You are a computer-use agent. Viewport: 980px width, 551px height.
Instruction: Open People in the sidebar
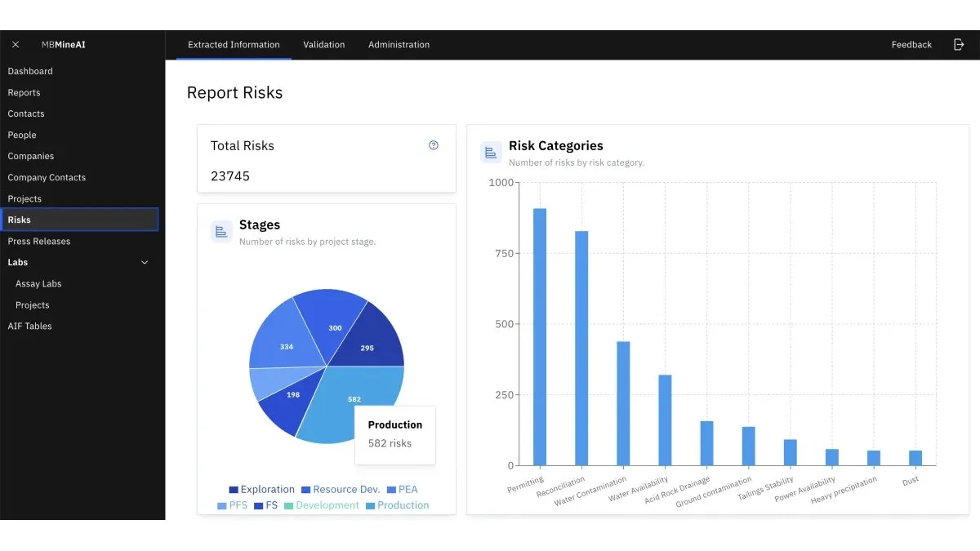22,135
